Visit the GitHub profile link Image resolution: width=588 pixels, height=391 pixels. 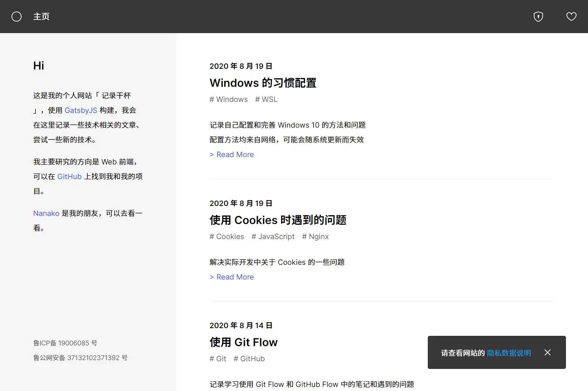[x=69, y=176]
